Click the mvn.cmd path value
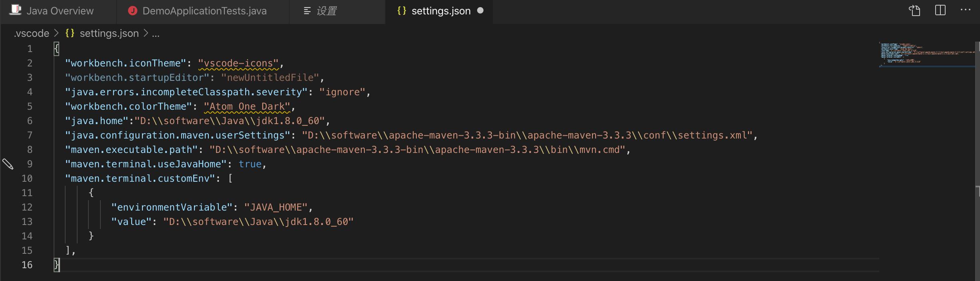This screenshot has height=281, width=980. pos(418,150)
